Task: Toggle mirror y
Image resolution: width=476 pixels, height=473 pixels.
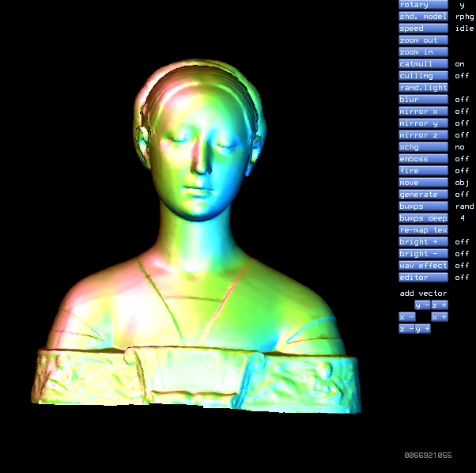Action: 423,123
